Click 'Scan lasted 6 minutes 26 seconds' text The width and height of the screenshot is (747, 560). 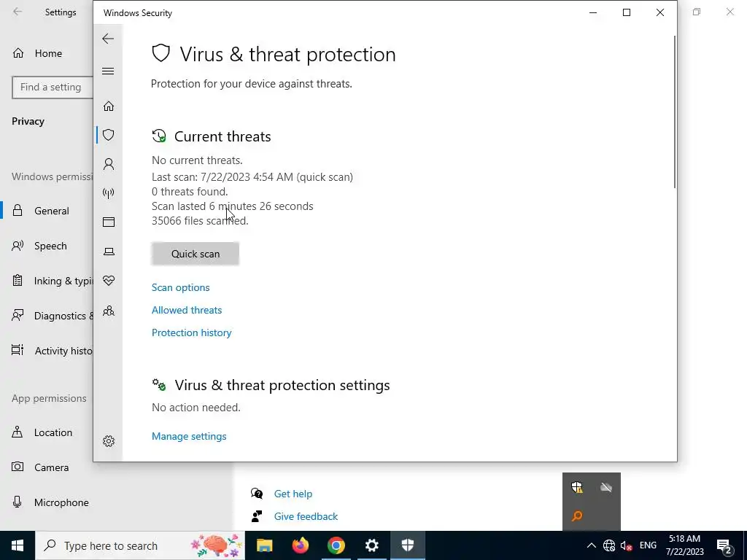point(233,206)
